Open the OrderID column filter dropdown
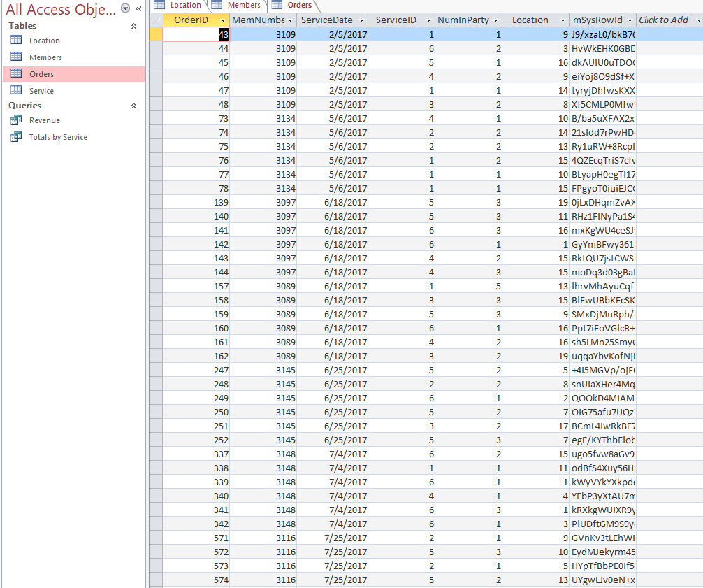Image resolution: width=703 pixels, height=588 pixels. point(222,20)
